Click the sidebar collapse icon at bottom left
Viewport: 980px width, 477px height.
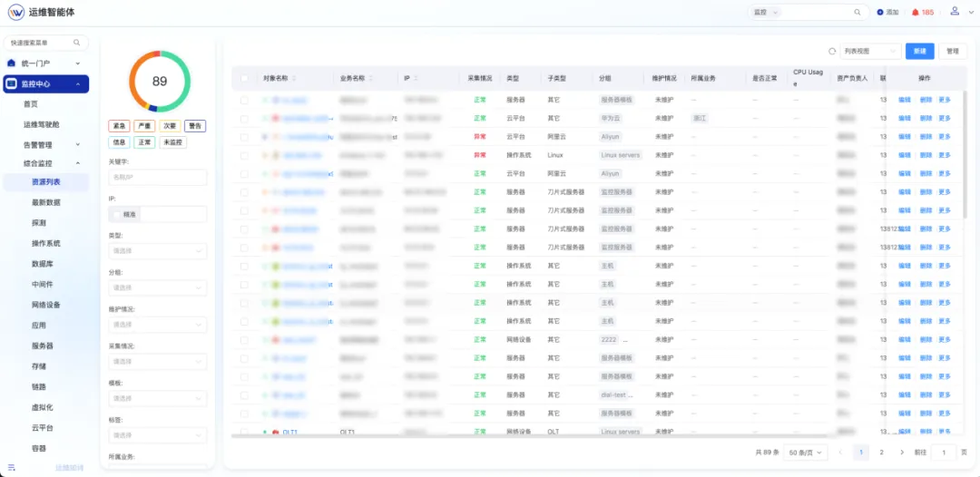(x=11, y=467)
